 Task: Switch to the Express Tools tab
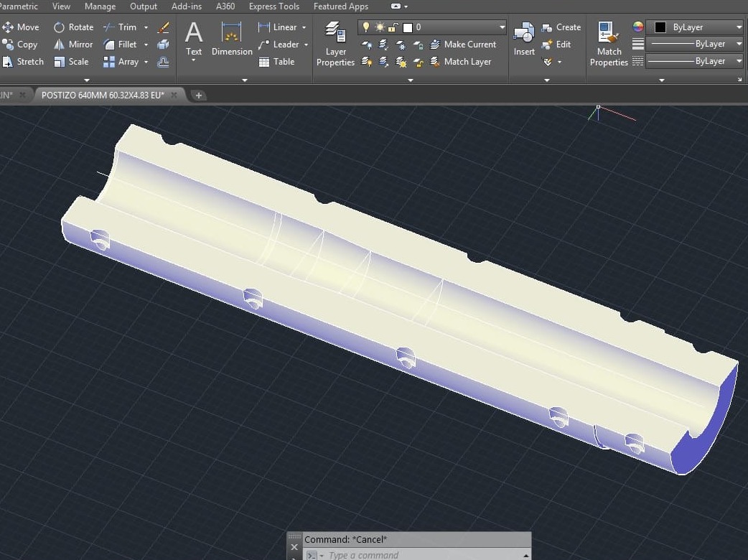(x=274, y=6)
